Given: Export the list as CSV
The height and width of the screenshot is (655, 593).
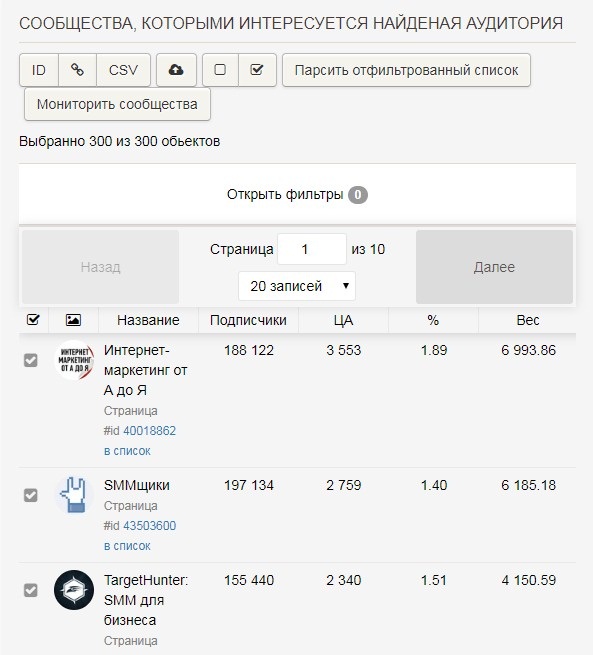Looking at the screenshot, I should pos(123,70).
